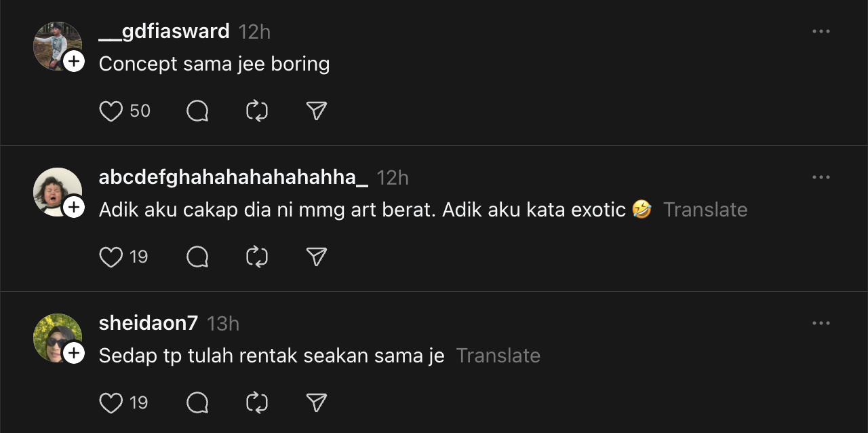Reply to the abcdefghahahahahahha_ comment

coord(197,257)
